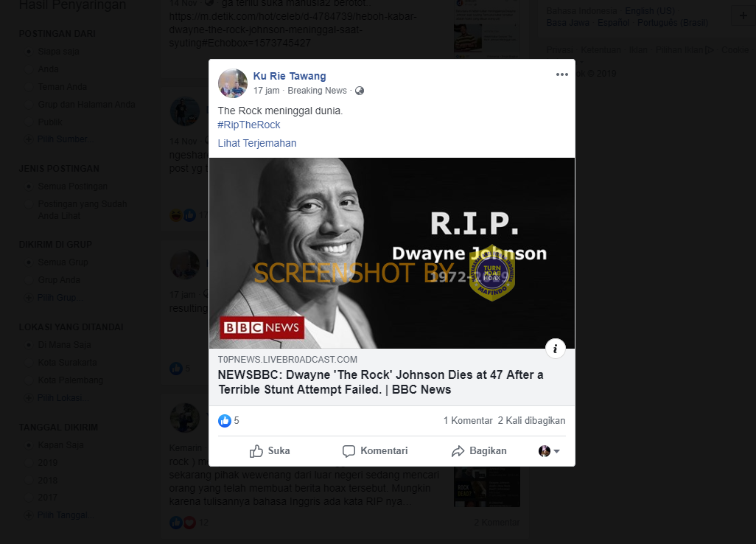Open the three-dot post options menu
Viewport: 756px width, 544px height.
coord(561,74)
